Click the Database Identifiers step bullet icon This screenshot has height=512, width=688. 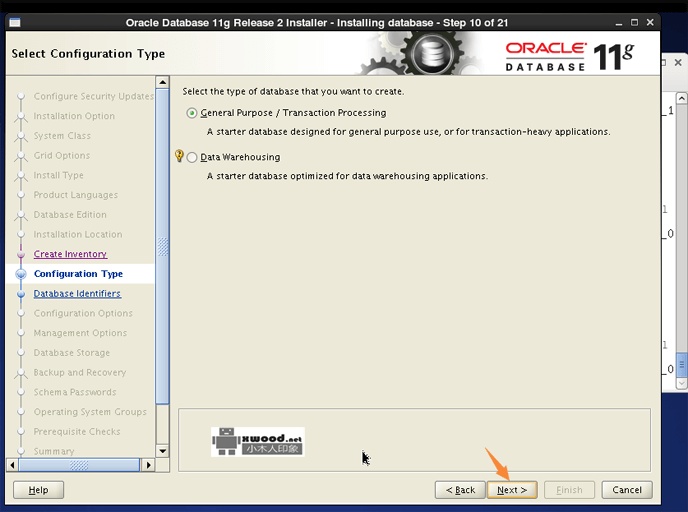click(x=20, y=294)
